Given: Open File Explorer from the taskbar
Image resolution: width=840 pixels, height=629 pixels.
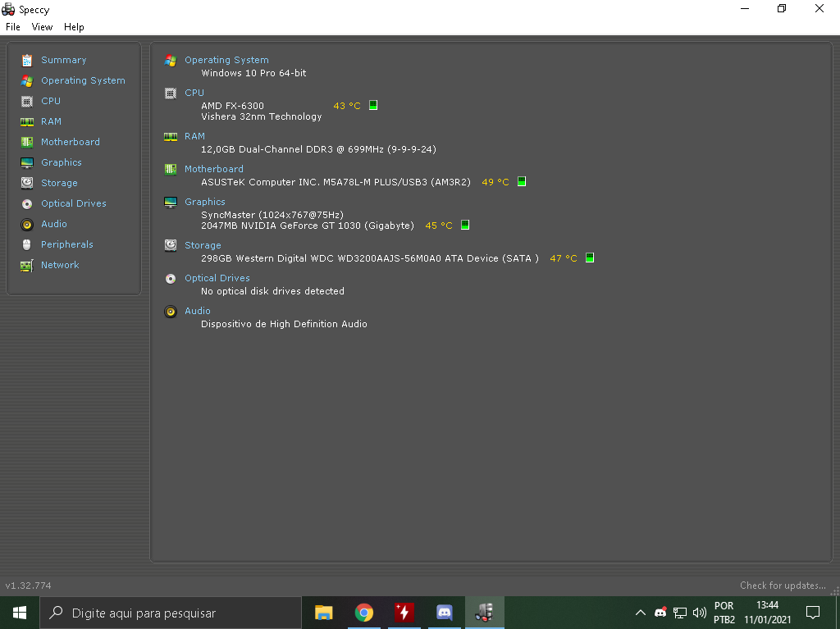Looking at the screenshot, I should 323,613.
